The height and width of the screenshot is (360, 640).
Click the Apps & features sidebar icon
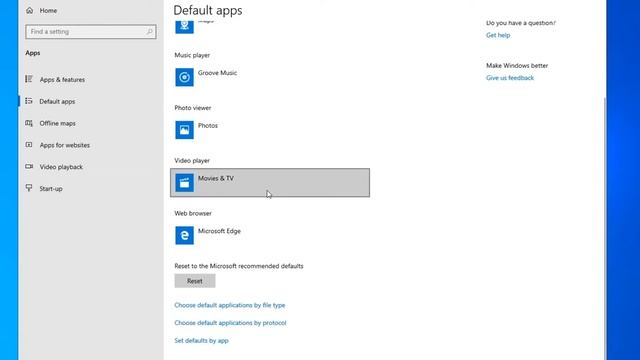tap(29, 79)
